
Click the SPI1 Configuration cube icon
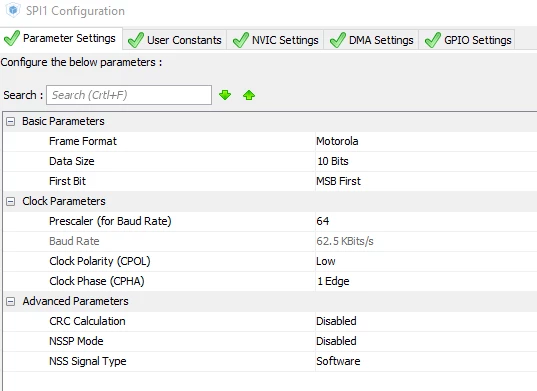coord(13,10)
